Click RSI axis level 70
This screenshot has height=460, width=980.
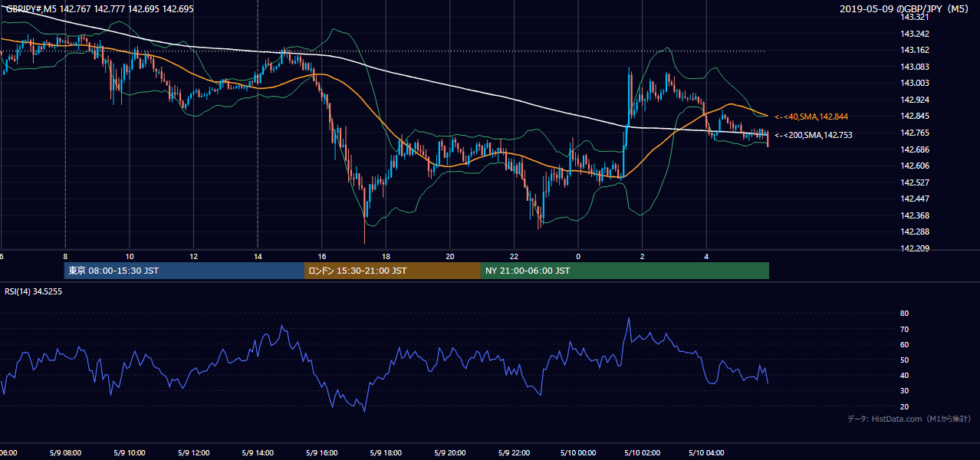pos(904,329)
